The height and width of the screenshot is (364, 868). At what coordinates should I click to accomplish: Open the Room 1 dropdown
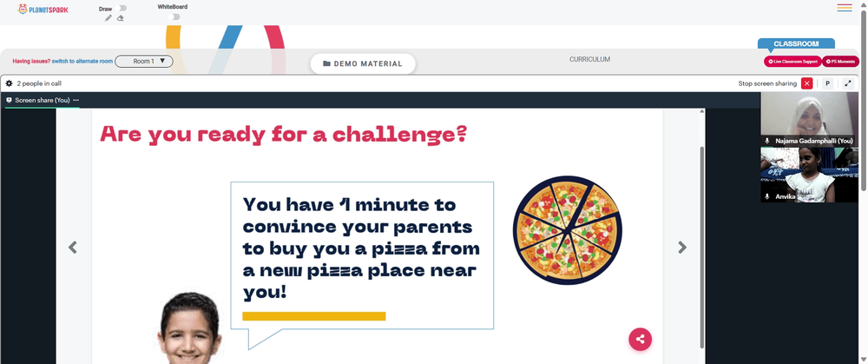144,62
